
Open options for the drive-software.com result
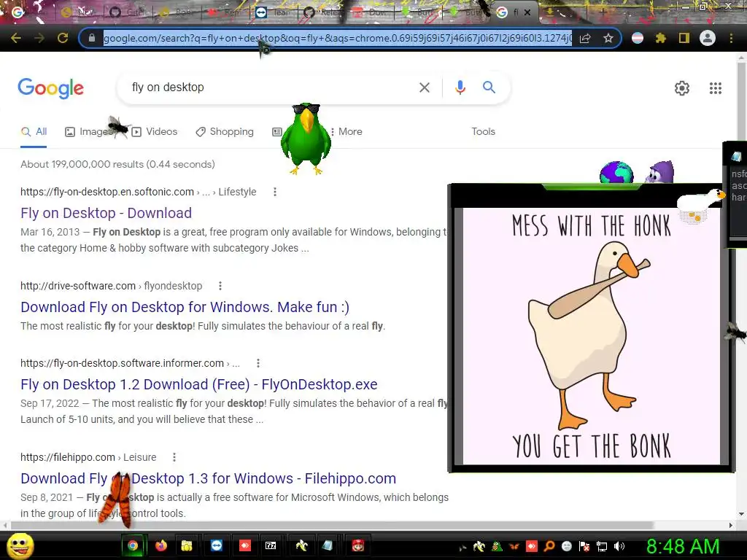220,286
